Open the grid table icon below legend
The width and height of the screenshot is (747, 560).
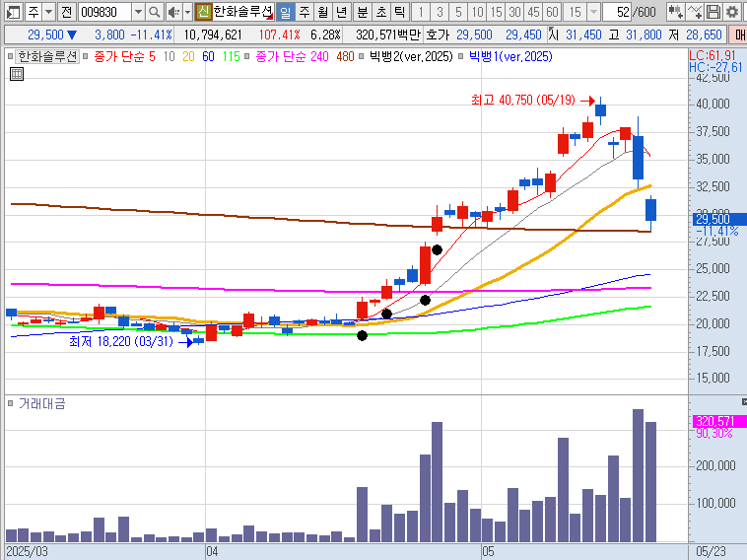tap(15, 73)
